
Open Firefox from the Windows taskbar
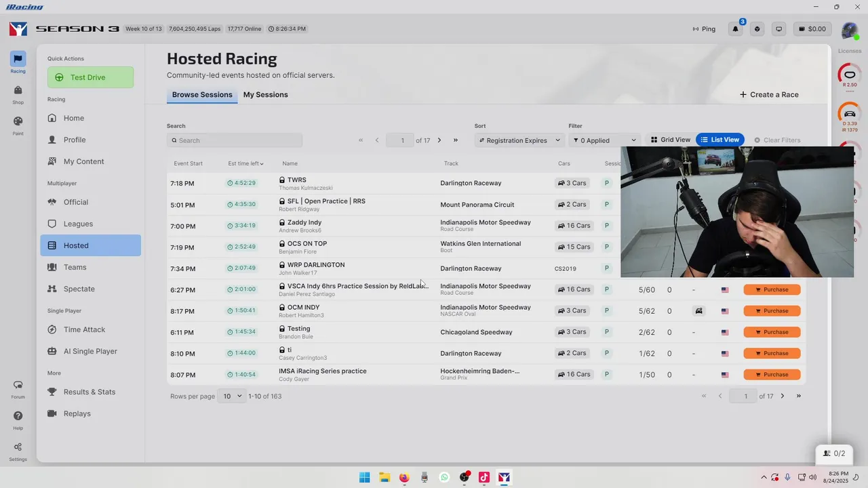[x=404, y=477]
